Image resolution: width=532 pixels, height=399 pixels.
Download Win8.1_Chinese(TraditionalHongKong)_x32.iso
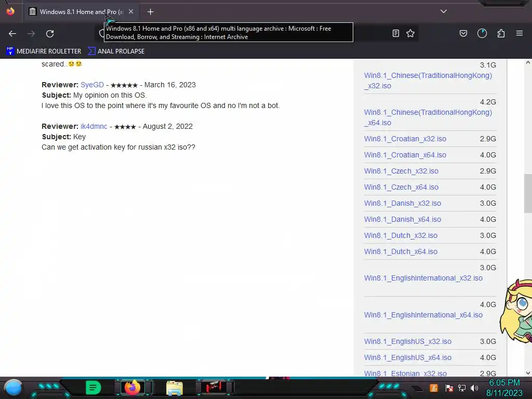pyautogui.click(x=428, y=81)
